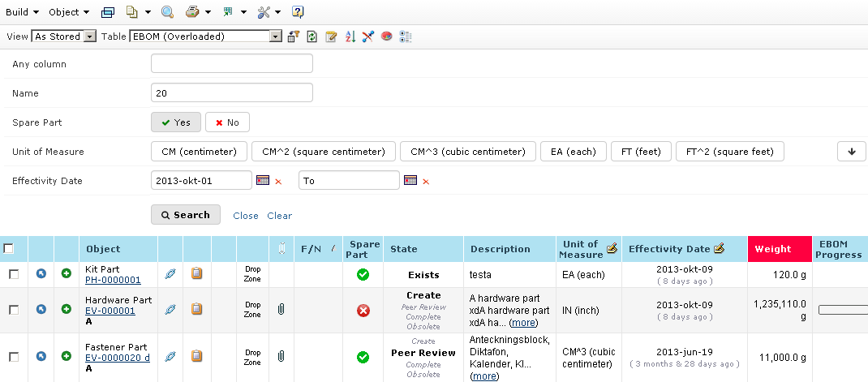Click the pie chart icon in table toolbar

point(386,36)
